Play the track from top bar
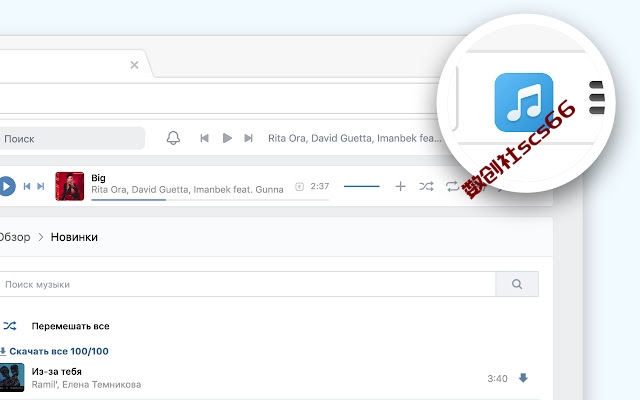640x400 pixels. click(x=227, y=138)
